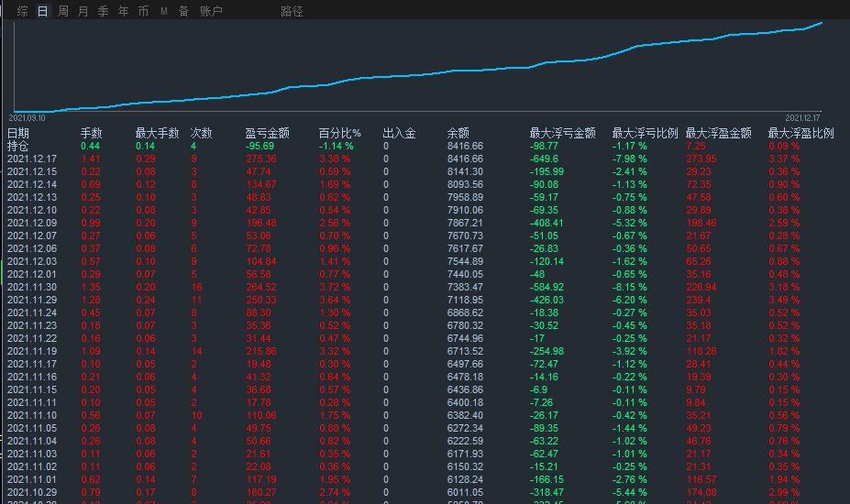Open the 月 monthly tab
The width and height of the screenshot is (850, 504).
(x=83, y=11)
